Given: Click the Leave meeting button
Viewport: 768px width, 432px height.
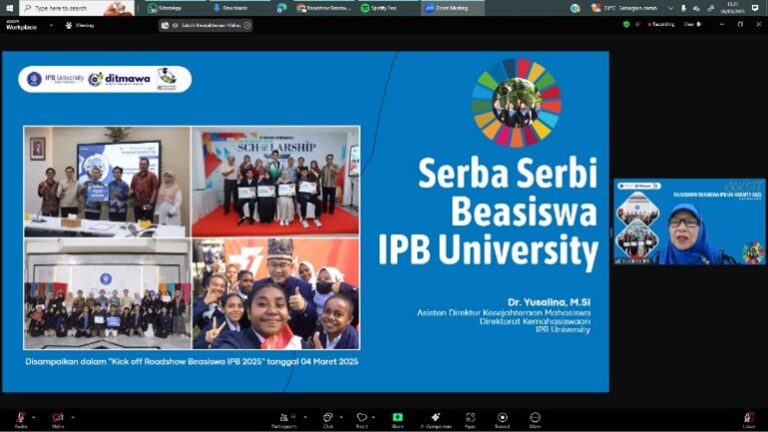Looking at the screenshot, I should pos(749,418).
